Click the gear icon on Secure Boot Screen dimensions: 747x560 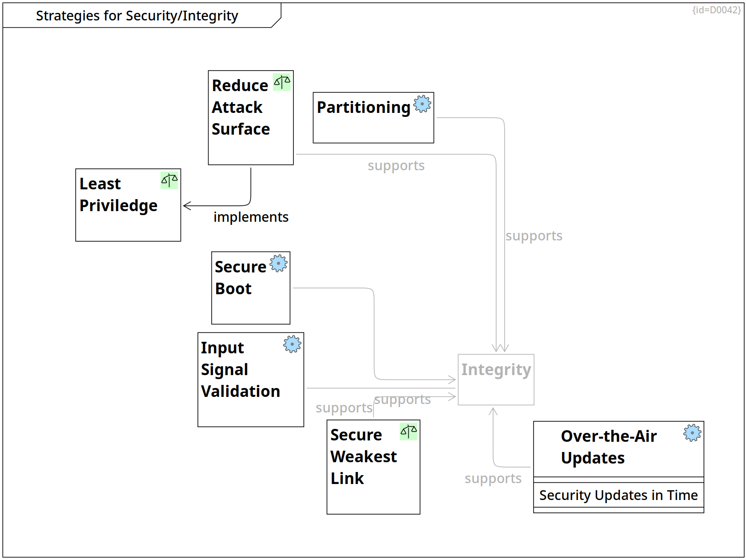279,264
